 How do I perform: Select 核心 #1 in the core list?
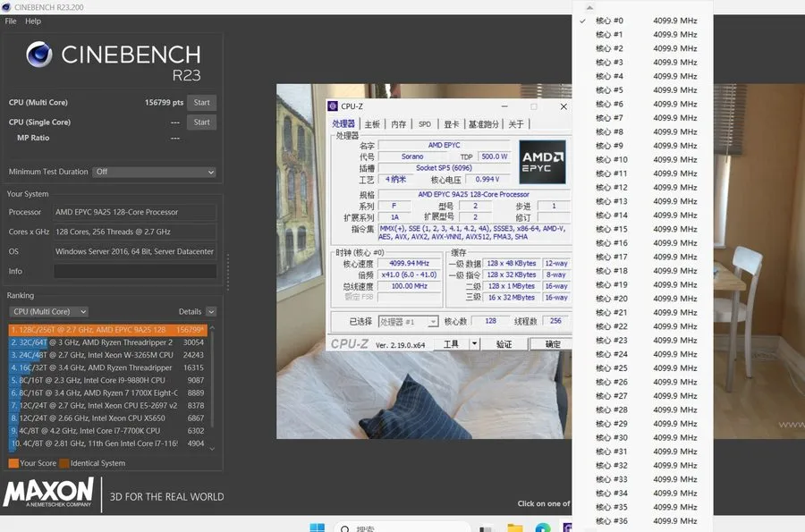click(643, 35)
